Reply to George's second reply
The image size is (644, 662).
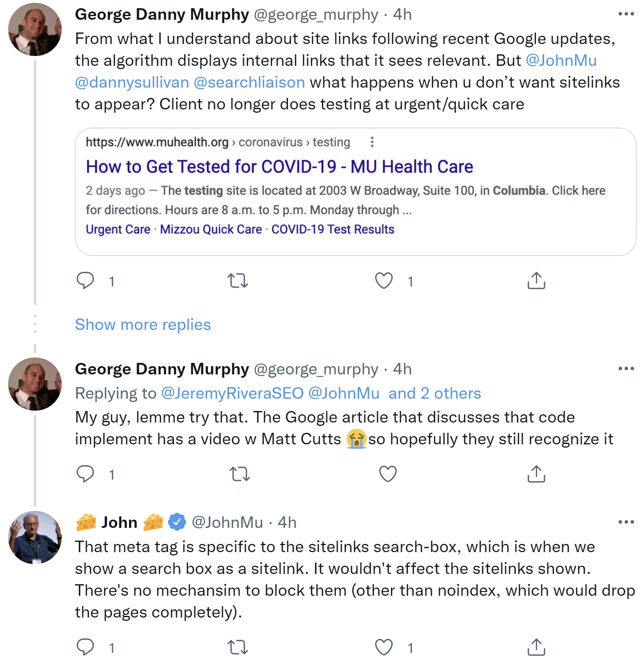(85, 474)
